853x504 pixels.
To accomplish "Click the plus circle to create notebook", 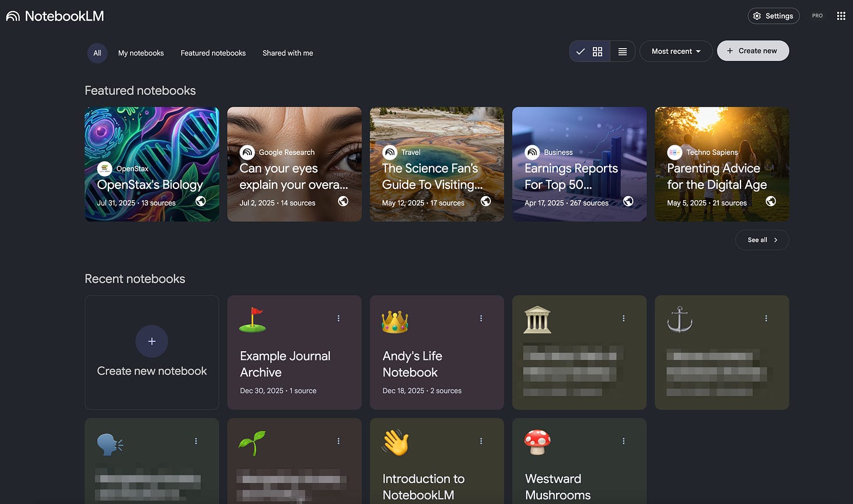I will point(152,341).
